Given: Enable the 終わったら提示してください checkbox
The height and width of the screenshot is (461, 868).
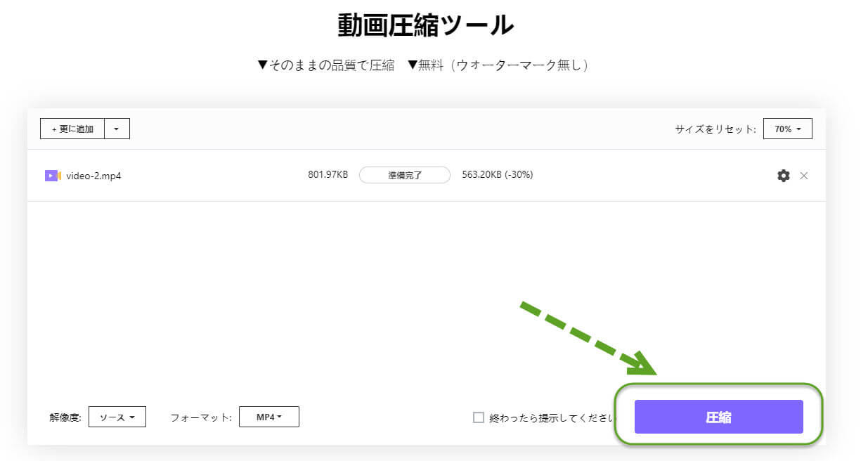Looking at the screenshot, I should coord(479,417).
